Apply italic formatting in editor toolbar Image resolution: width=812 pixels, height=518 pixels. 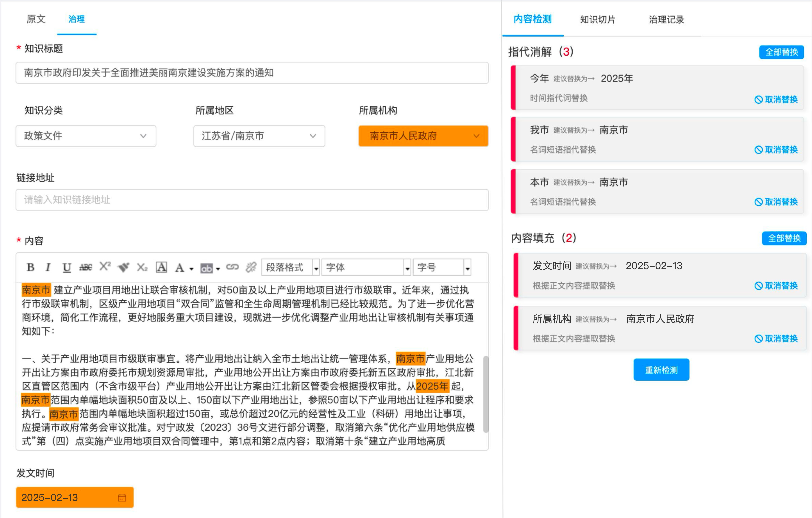pos(48,268)
